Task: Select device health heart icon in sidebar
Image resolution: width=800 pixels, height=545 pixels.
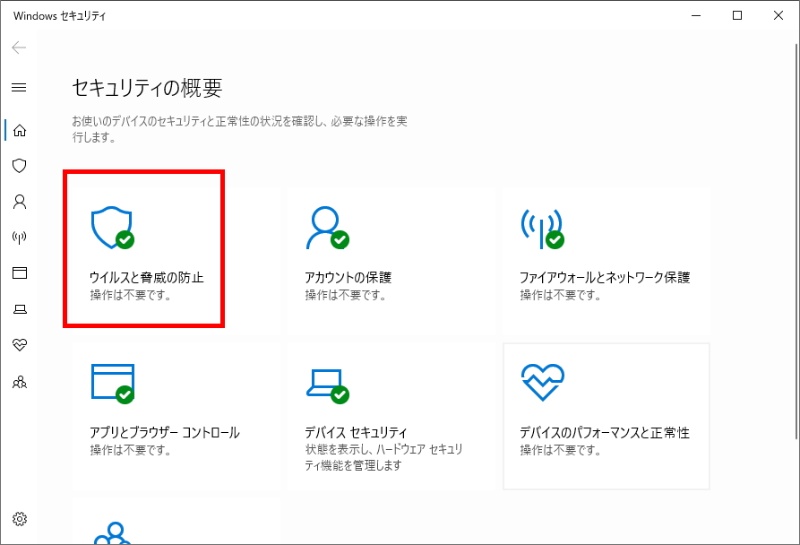Action: tap(18, 345)
